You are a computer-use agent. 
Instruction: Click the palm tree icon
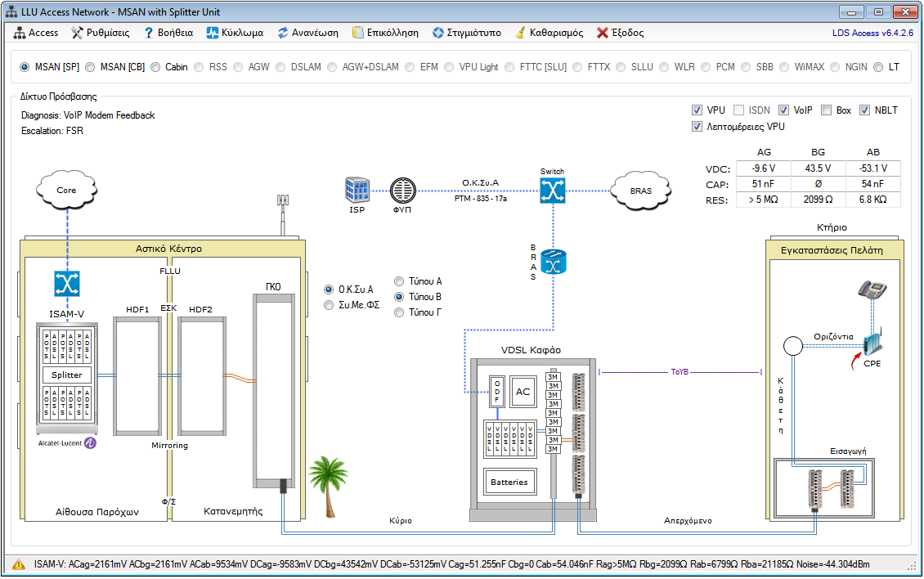(328, 487)
